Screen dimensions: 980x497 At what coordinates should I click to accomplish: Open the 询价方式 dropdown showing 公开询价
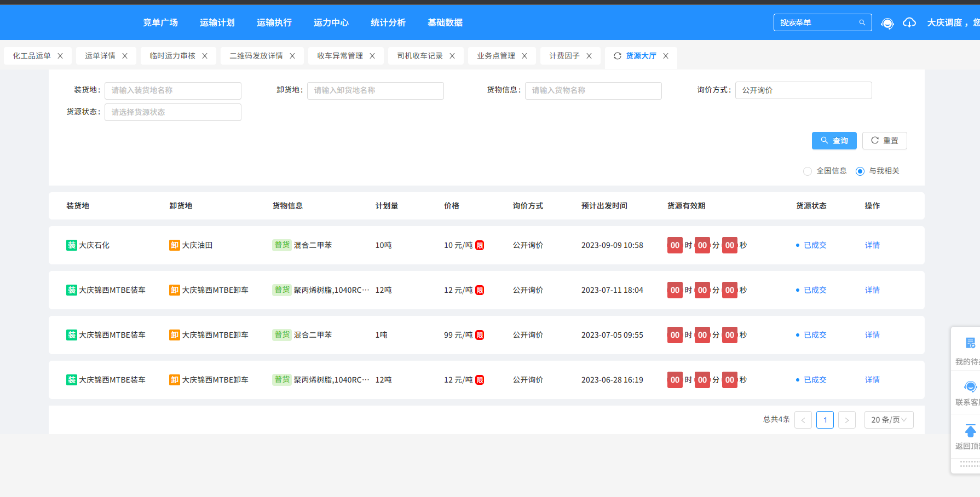point(803,90)
